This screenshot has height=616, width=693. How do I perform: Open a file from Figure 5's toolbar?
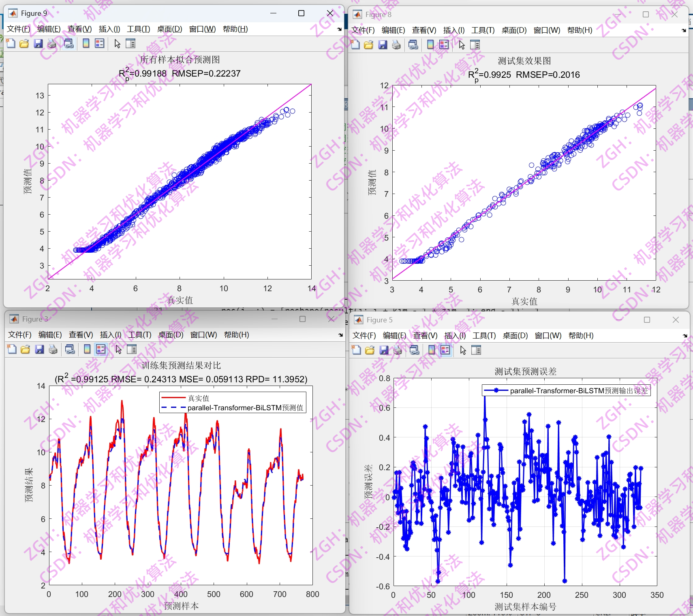coord(369,350)
